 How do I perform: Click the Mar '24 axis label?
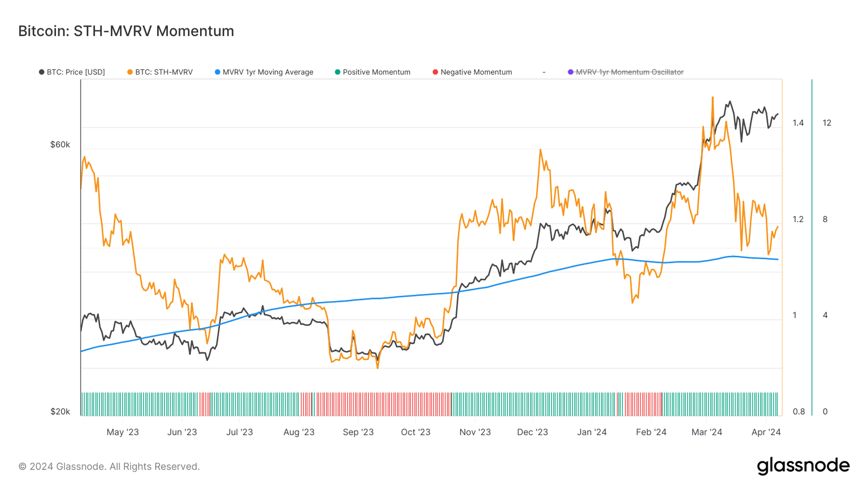(x=706, y=432)
